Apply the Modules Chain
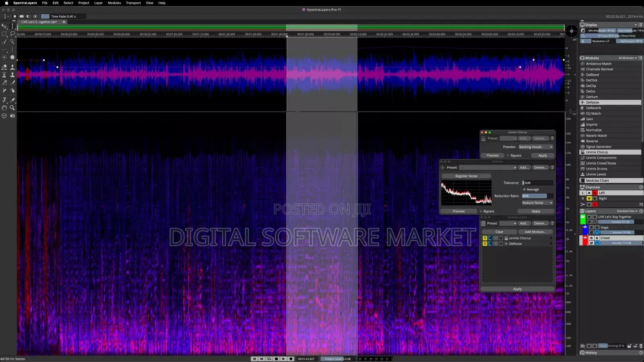Screen dimensions: 644x362 (517, 289)
